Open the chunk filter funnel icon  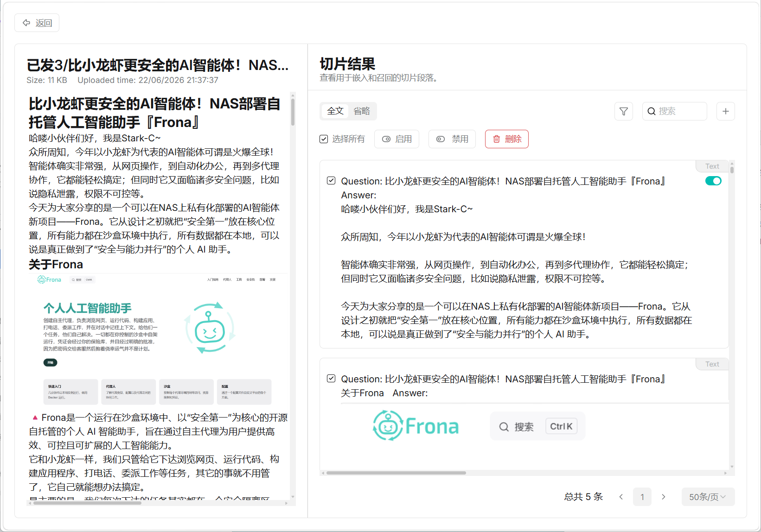click(624, 111)
